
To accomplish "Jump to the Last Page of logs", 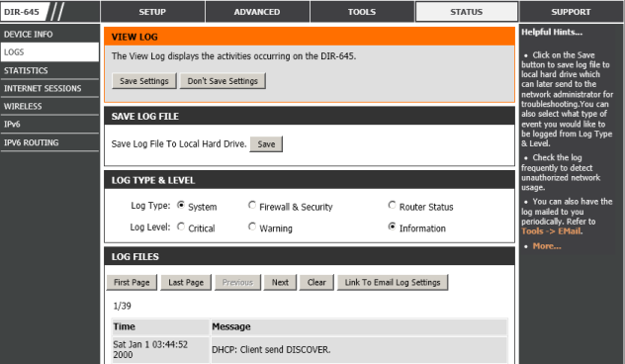I will tap(186, 282).
